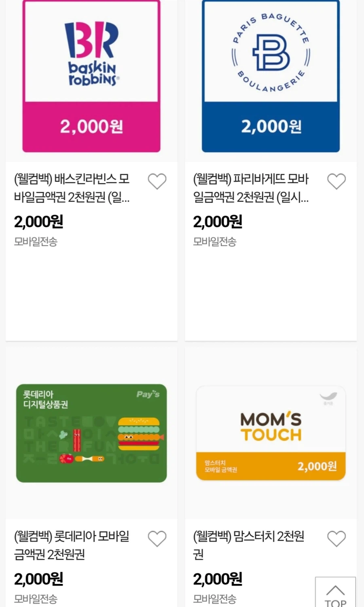Click the BR logo on Baskin Robbins card
The image size is (364, 607).
(x=91, y=53)
